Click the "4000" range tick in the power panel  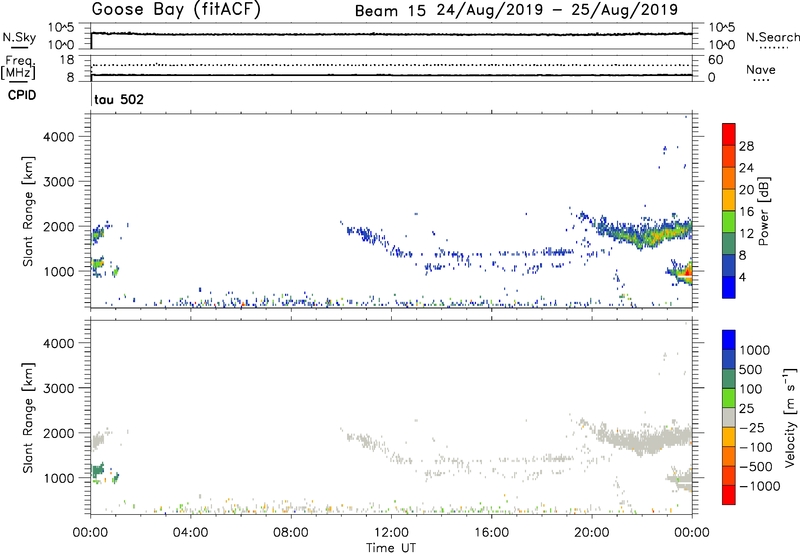59,137
